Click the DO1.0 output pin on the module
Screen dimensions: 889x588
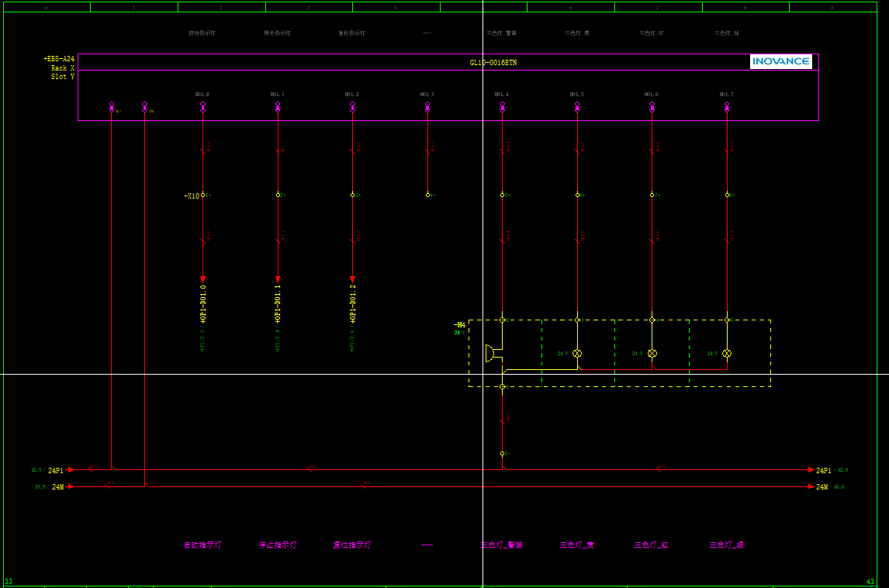(x=202, y=105)
